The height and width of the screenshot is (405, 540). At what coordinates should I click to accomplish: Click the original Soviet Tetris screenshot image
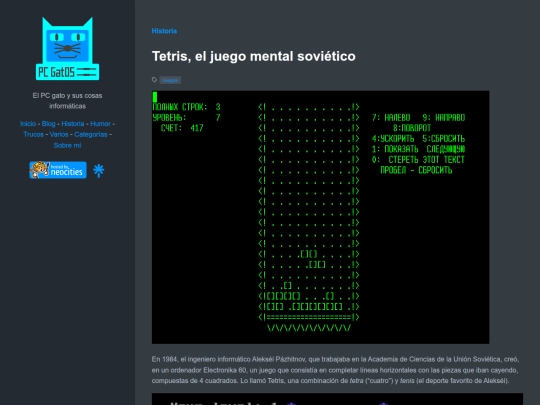click(320, 217)
